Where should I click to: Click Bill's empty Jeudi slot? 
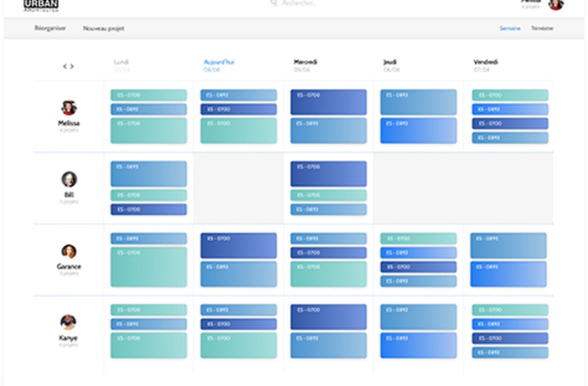coord(418,188)
